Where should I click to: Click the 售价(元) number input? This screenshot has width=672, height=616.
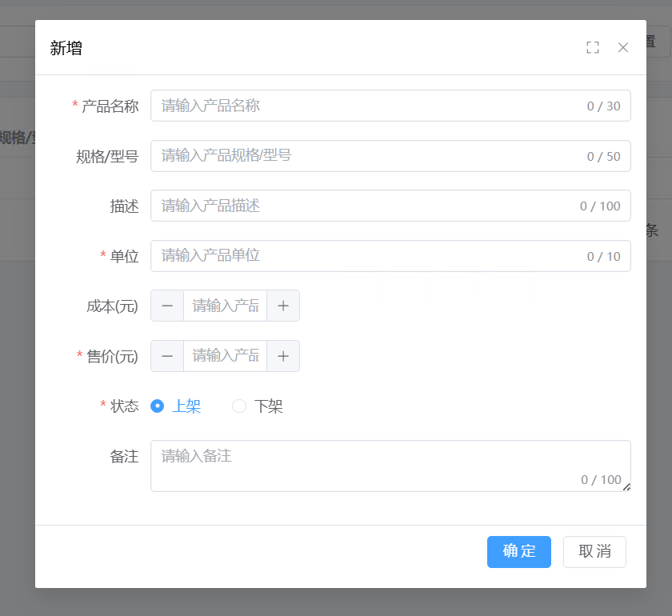(x=226, y=356)
